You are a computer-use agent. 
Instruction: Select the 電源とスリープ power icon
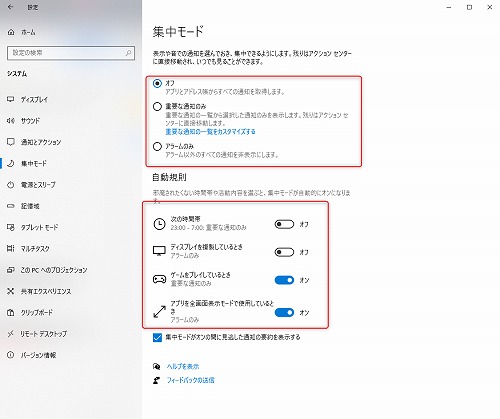[x=11, y=185]
